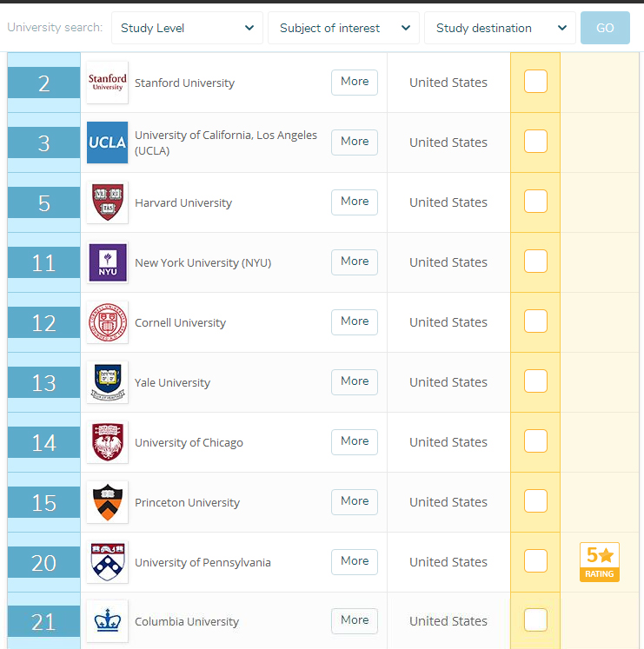Click the Princeton University shield logo
Viewport: 644px width, 649px height.
click(x=107, y=502)
